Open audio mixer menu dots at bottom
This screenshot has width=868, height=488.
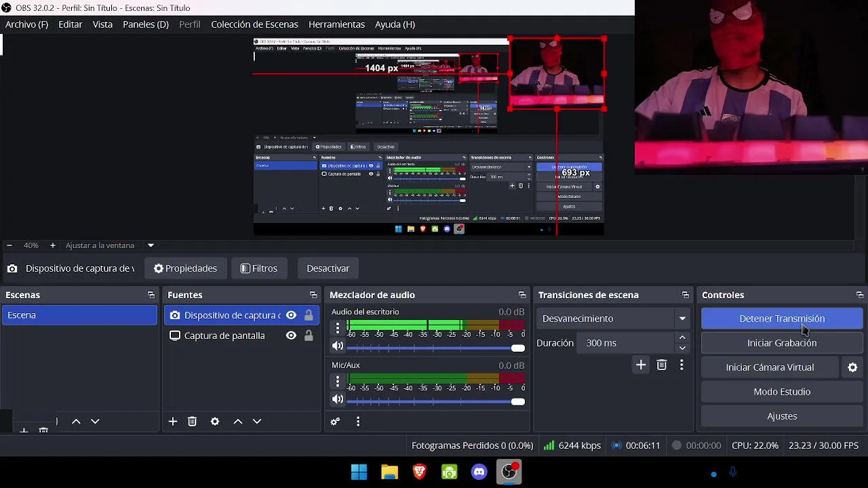pyautogui.click(x=358, y=422)
